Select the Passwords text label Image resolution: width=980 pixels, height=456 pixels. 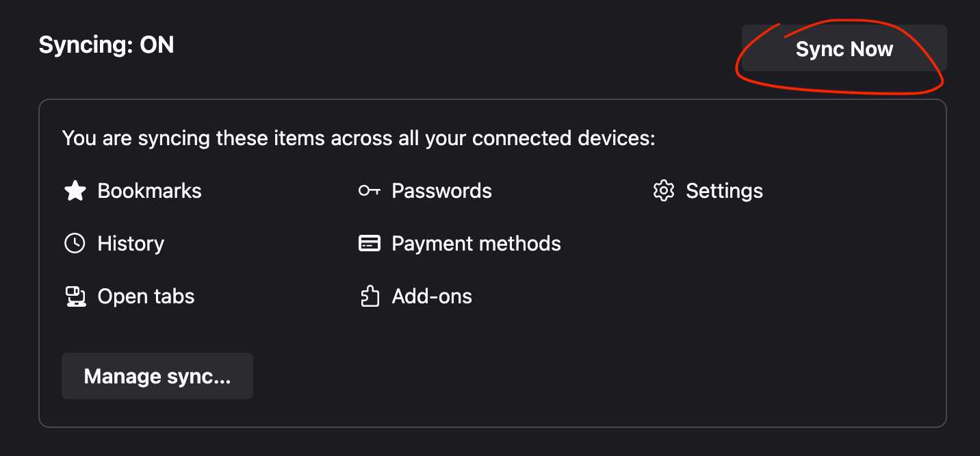coord(441,191)
